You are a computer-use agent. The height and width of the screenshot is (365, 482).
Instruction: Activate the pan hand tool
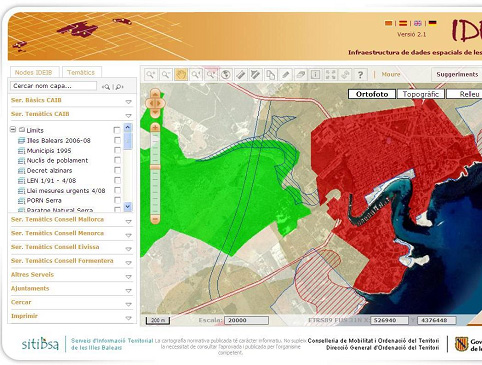181,74
